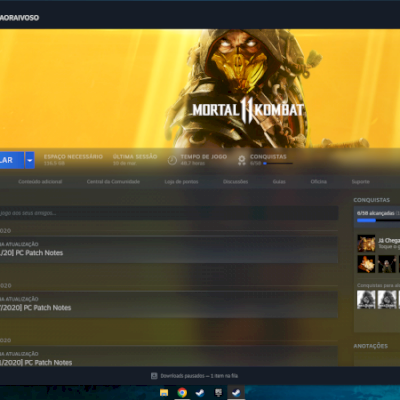
Task: Open the Suporte tab
Action: click(361, 182)
